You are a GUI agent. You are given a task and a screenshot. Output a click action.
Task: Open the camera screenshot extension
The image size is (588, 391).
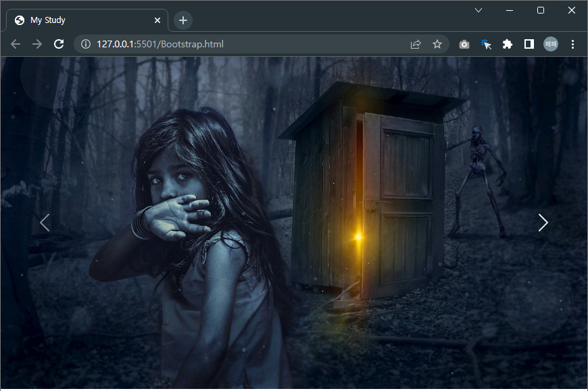coord(464,44)
